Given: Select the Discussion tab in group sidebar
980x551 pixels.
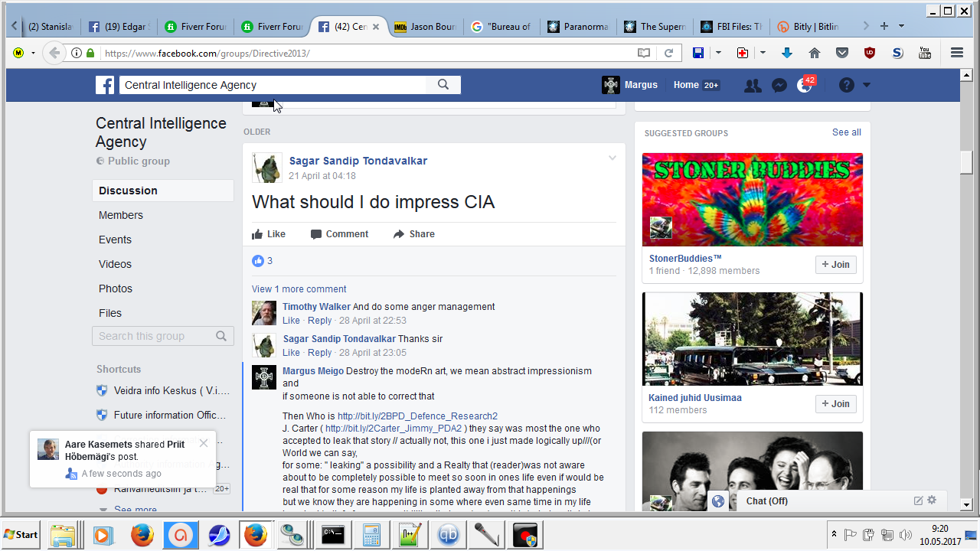Looking at the screenshot, I should point(163,191).
